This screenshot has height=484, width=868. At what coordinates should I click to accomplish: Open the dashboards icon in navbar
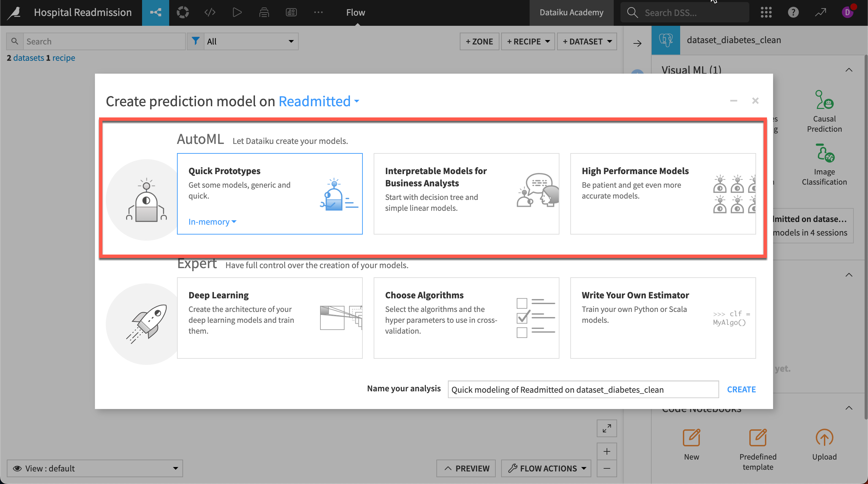tap(291, 13)
